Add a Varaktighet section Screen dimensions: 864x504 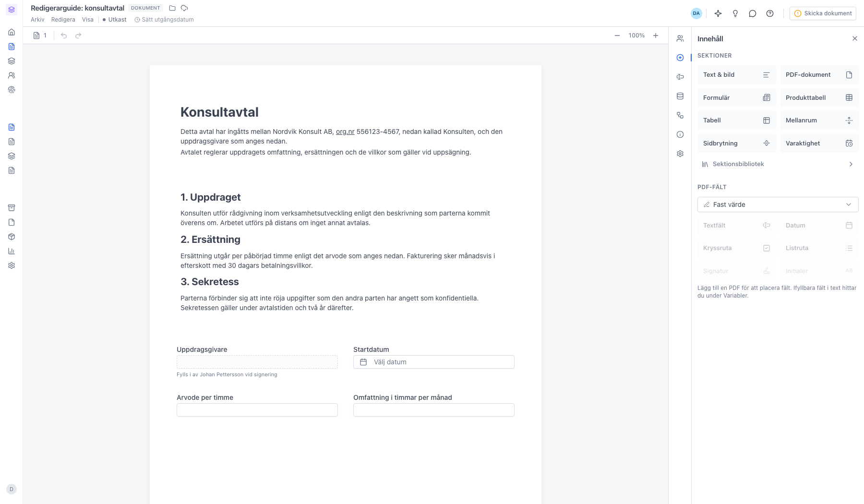[x=819, y=144]
